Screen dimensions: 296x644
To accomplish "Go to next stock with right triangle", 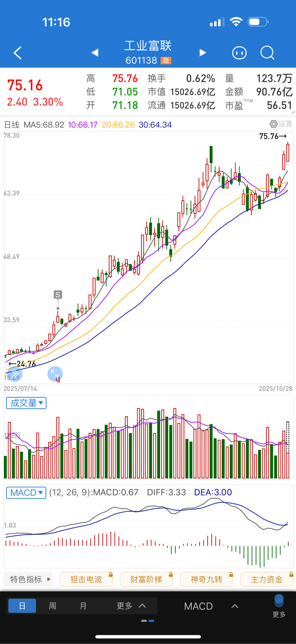I will (x=203, y=52).
